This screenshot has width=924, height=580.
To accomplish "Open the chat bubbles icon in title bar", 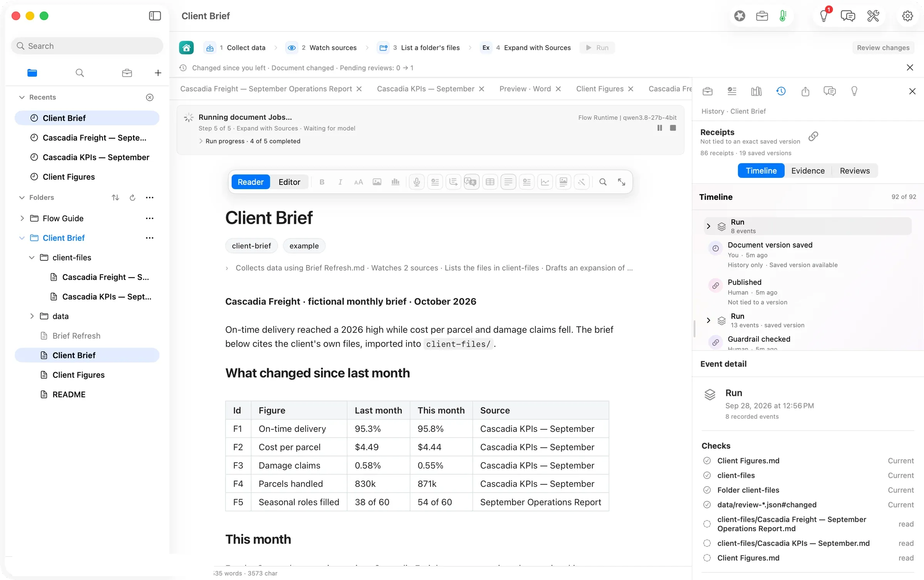I will coord(848,16).
